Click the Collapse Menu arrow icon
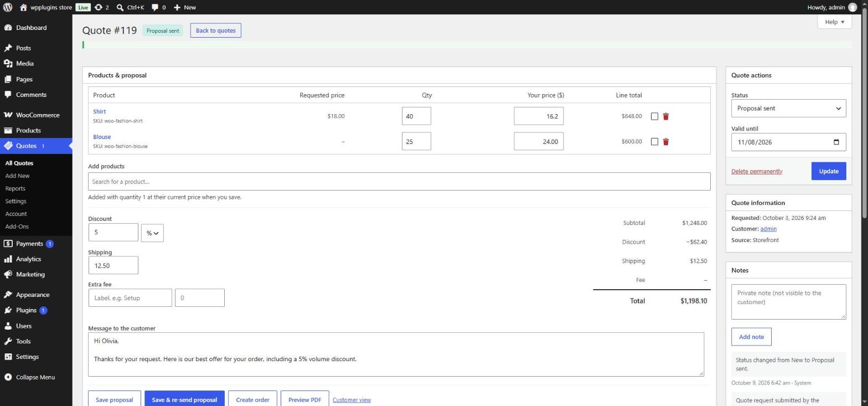The height and width of the screenshot is (406, 868). [8, 377]
